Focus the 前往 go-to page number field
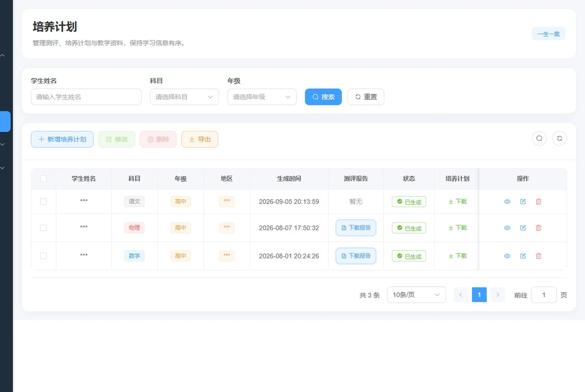 (544, 295)
